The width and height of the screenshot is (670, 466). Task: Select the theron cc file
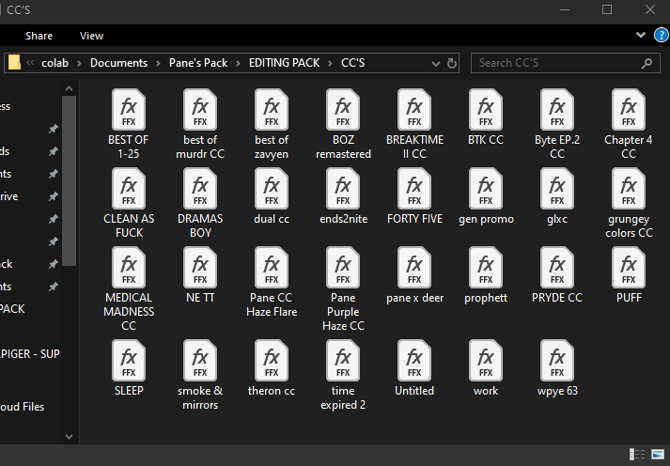click(271, 368)
